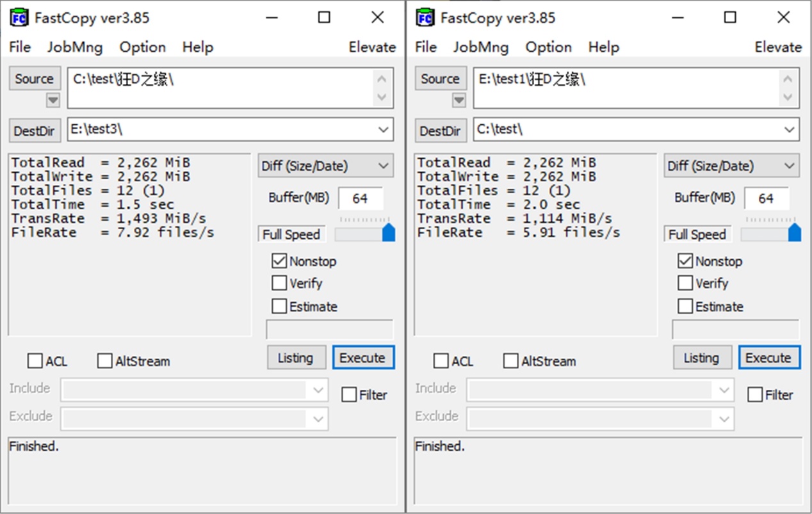The height and width of the screenshot is (514, 812).
Task: Enable the Filter checkbox in the left window
Action: pyautogui.click(x=349, y=394)
